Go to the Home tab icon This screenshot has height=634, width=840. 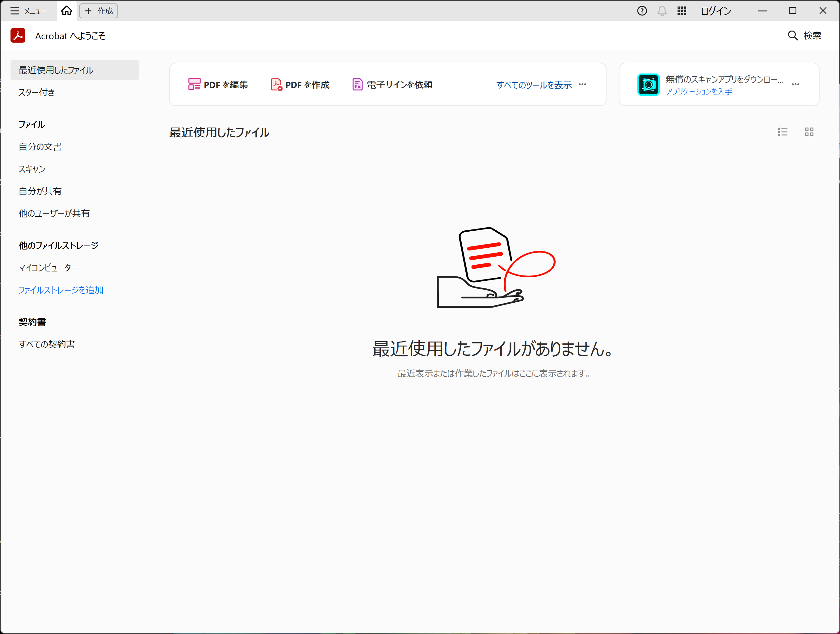tap(66, 11)
